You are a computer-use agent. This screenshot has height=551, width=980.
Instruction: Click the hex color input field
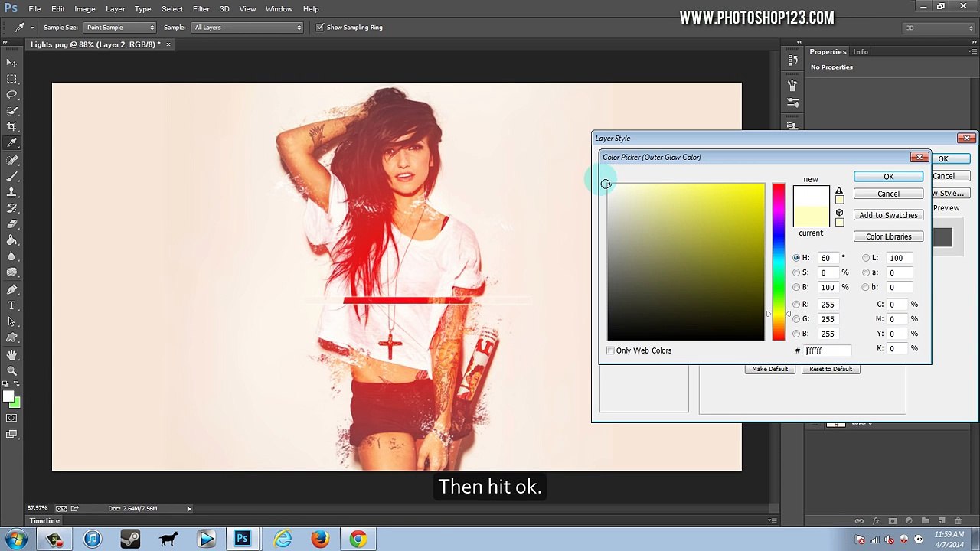[827, 350]
